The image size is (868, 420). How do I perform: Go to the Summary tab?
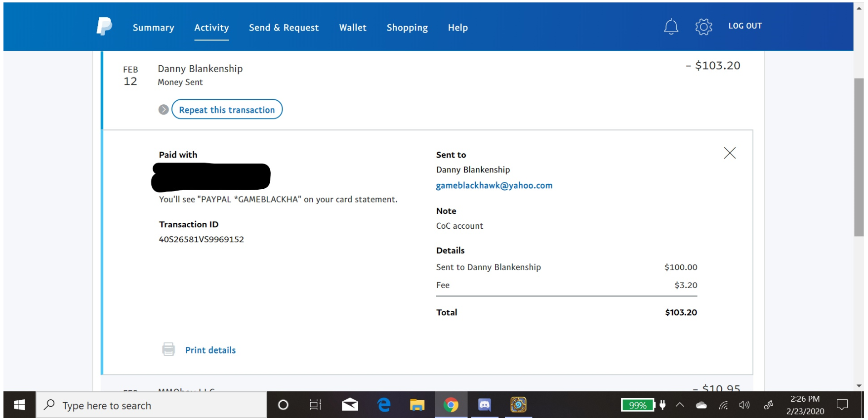pyautogui.click(x=153, y=28)
